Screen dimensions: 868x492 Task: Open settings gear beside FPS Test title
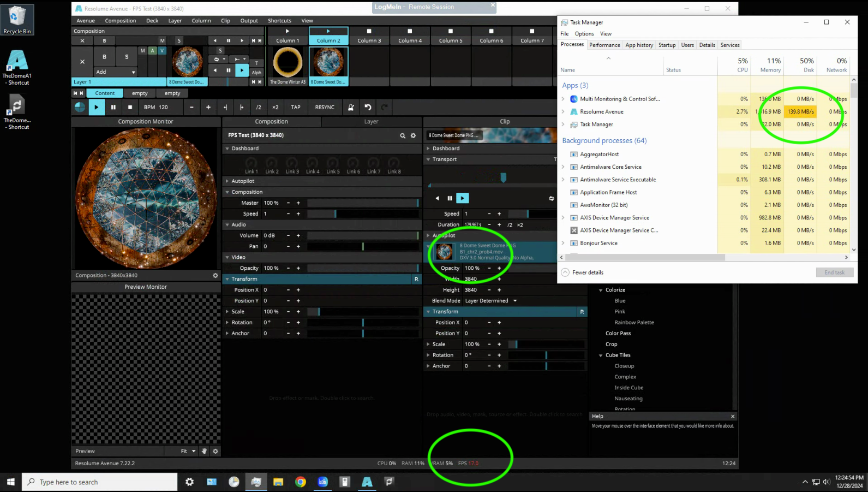click(x=413, y=135)
